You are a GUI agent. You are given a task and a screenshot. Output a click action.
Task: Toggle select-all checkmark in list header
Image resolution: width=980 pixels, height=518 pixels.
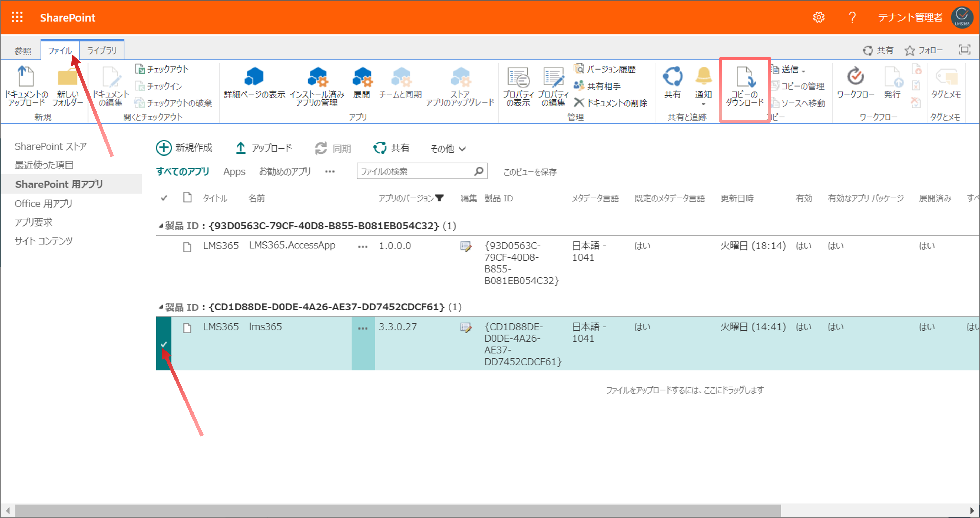pyautogui.click(x=164, y=198)
